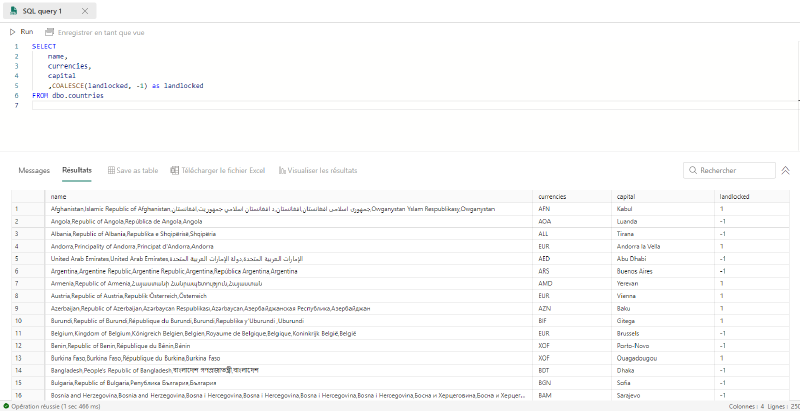The image size is (800, 411).
Task: Open the Résultats tab
Action: click(x=77, y=170)
